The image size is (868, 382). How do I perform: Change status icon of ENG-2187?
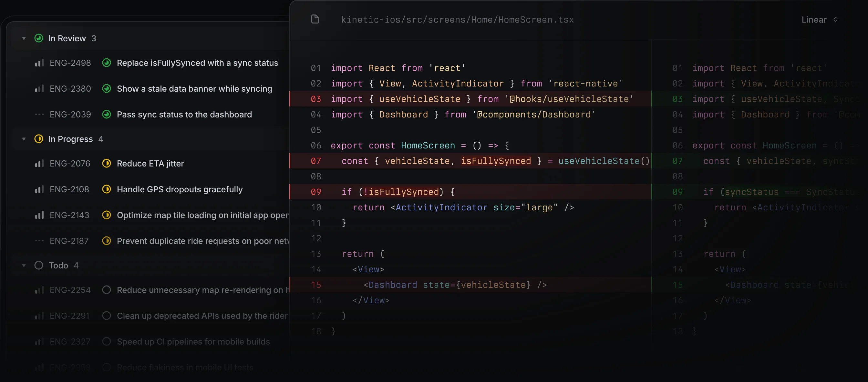[107, 241]
